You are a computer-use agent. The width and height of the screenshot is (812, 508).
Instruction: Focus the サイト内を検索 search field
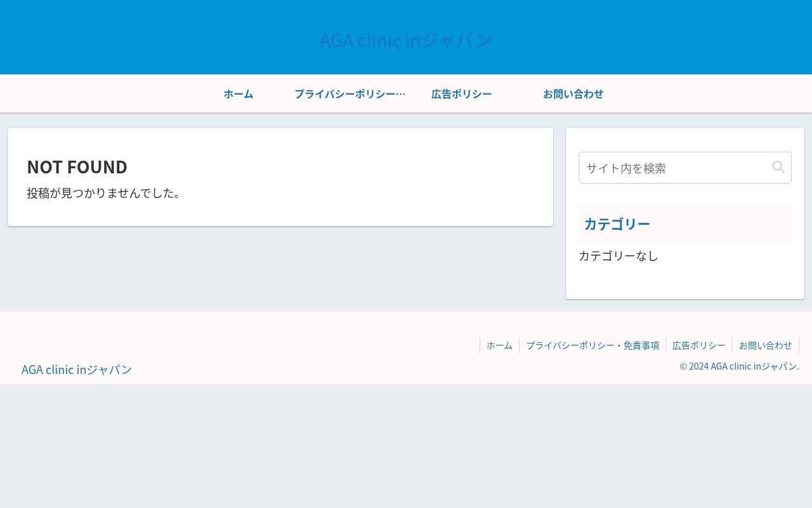click(685, 168)
